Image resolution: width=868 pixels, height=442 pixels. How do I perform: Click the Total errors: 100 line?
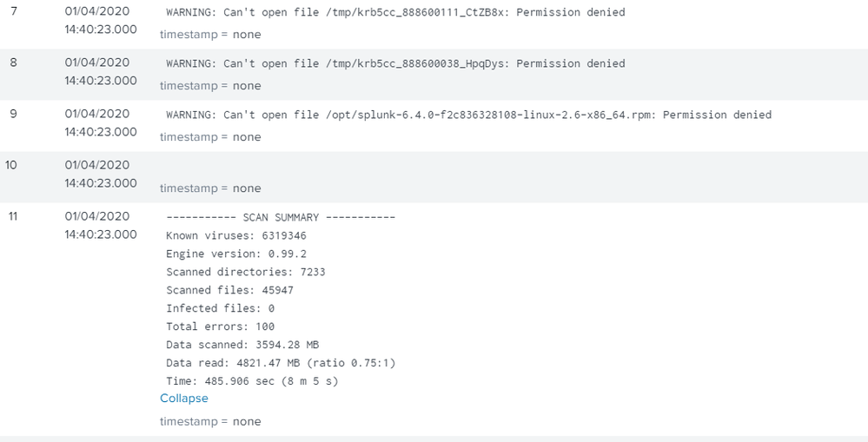pos(220,327)
